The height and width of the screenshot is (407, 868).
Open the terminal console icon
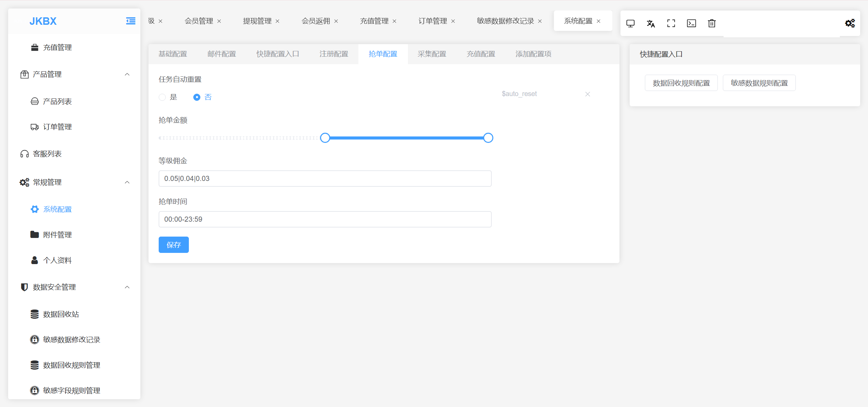[691, 23]
